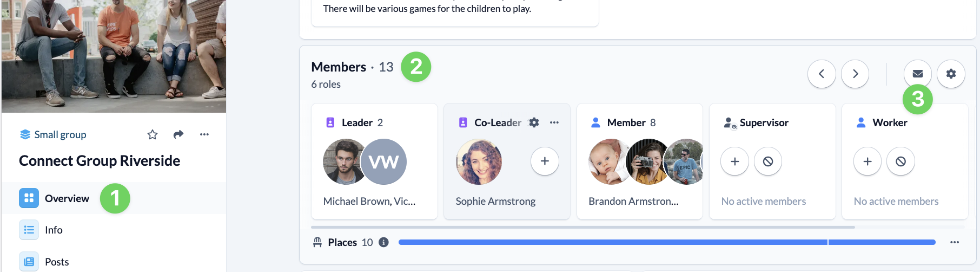Add a member to Worker role
Viewport: 980px width, 272px height.
868,161
